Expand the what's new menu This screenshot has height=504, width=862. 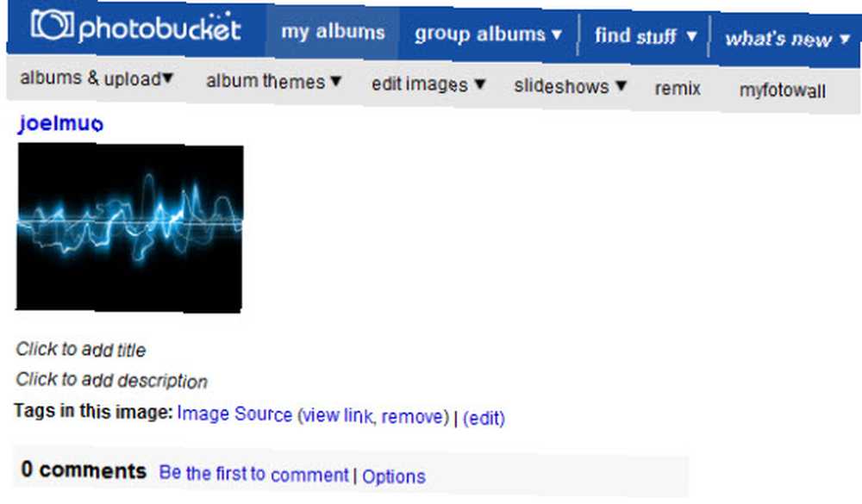point(787,39)
